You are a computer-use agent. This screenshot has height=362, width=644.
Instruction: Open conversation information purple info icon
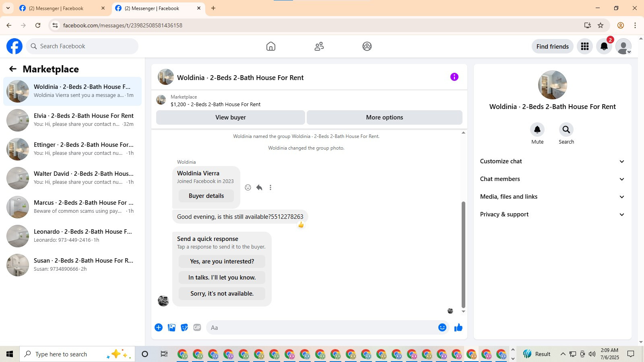click(x=454, y=77)
